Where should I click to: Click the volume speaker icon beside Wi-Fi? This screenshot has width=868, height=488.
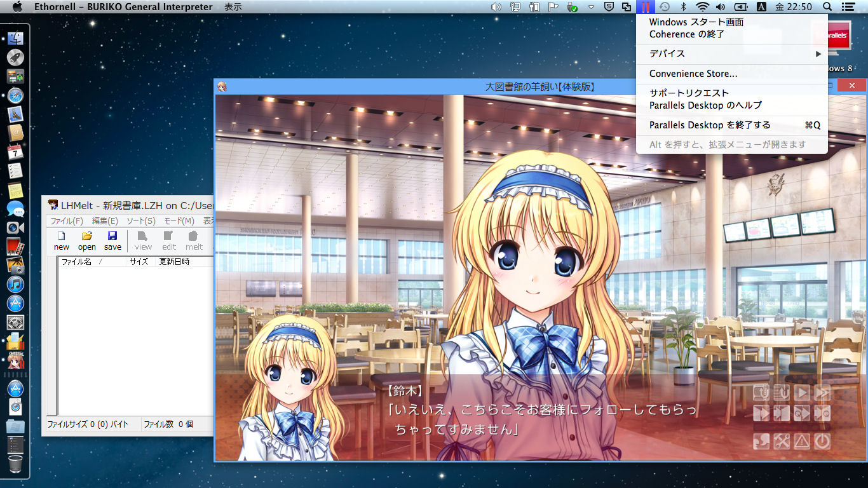(721, 7)
